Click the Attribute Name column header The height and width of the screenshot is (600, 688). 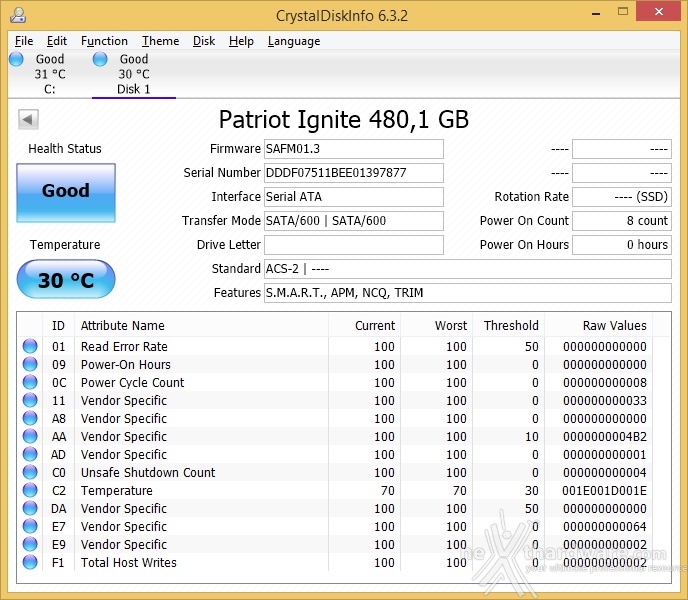tap(201, 325)
